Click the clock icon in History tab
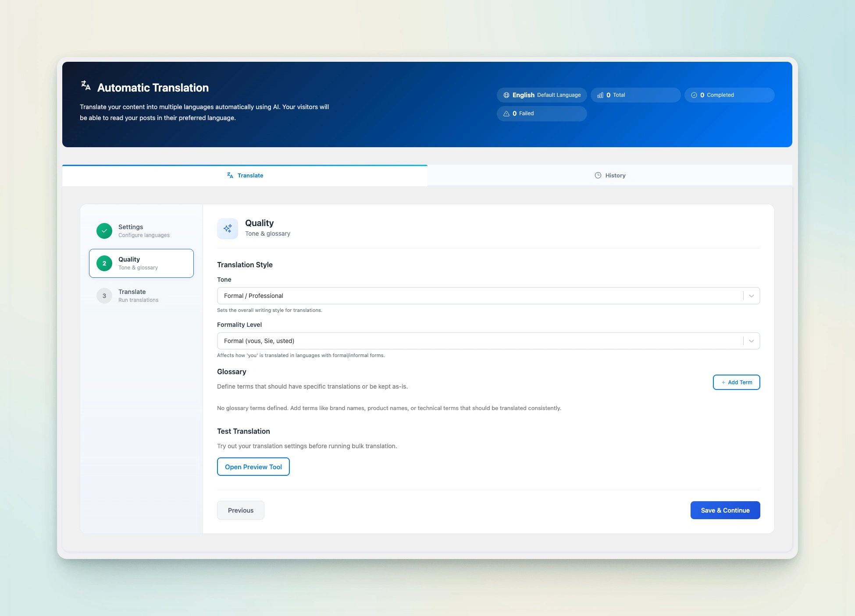The image size is (855, 616). pos(598,175)
